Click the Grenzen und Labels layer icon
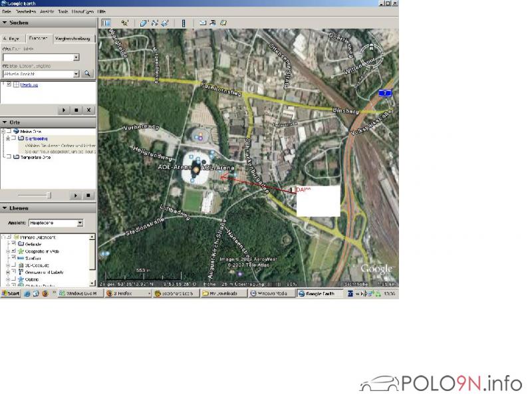532x399 pixels. (x=21, y=272)
